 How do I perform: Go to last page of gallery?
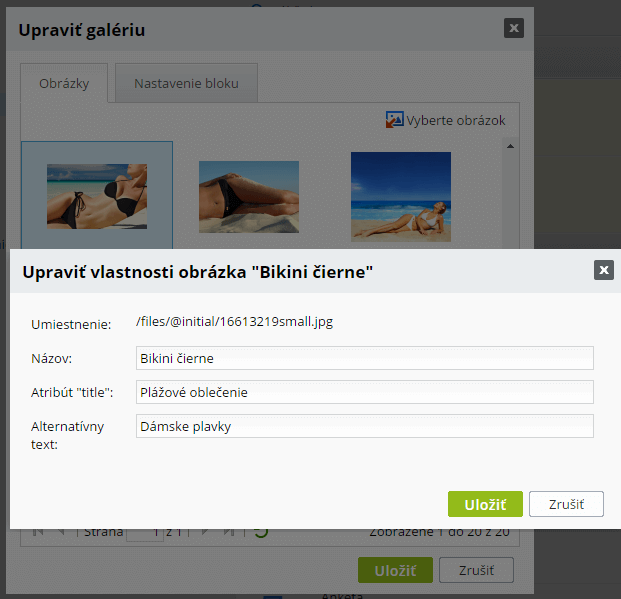227,533
